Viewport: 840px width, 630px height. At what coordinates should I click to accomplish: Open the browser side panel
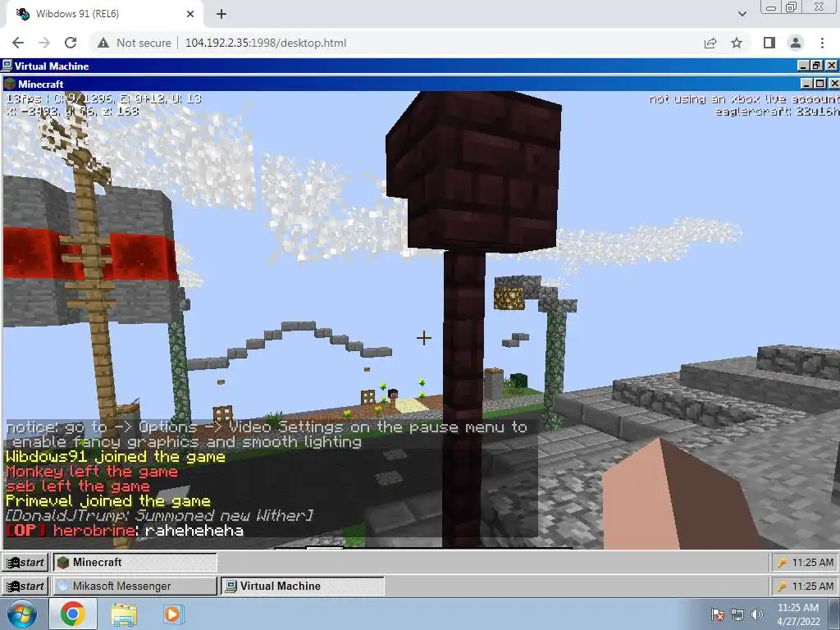coord(769,43)
